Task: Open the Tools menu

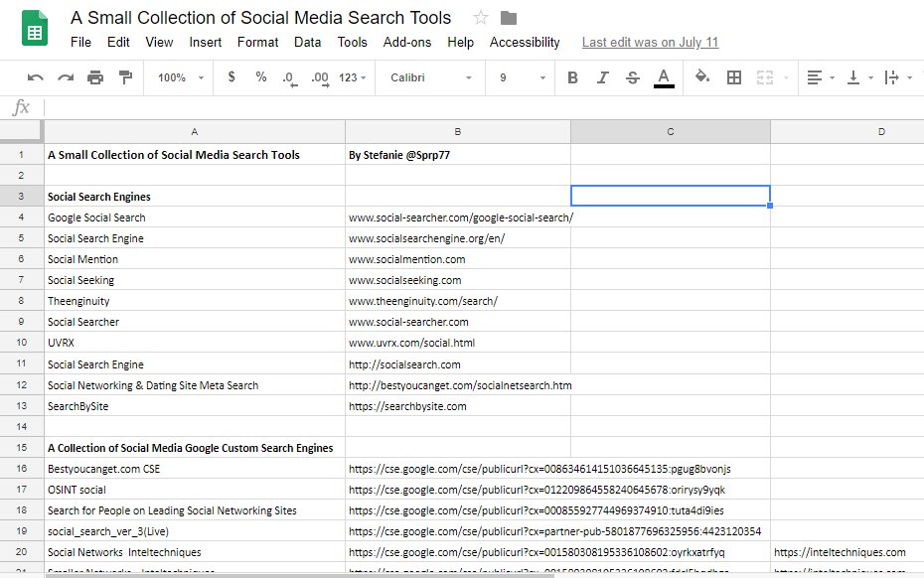Action: [x=352, y=42]
